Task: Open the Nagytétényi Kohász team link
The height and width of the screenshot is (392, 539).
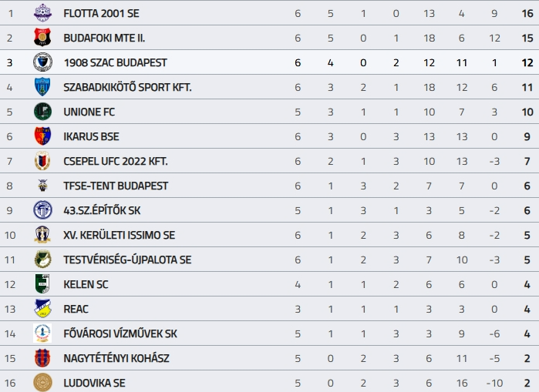Action: [x=116, y=358]
